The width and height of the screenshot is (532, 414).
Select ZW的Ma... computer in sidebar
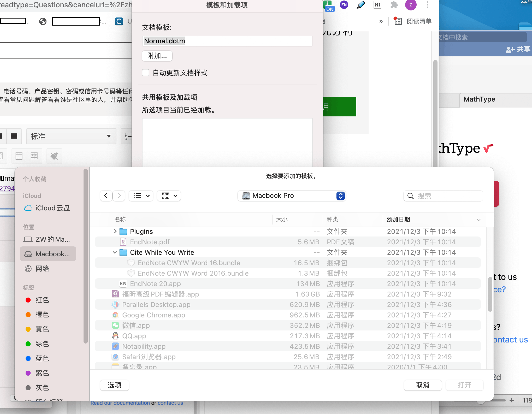coord(48,239)
